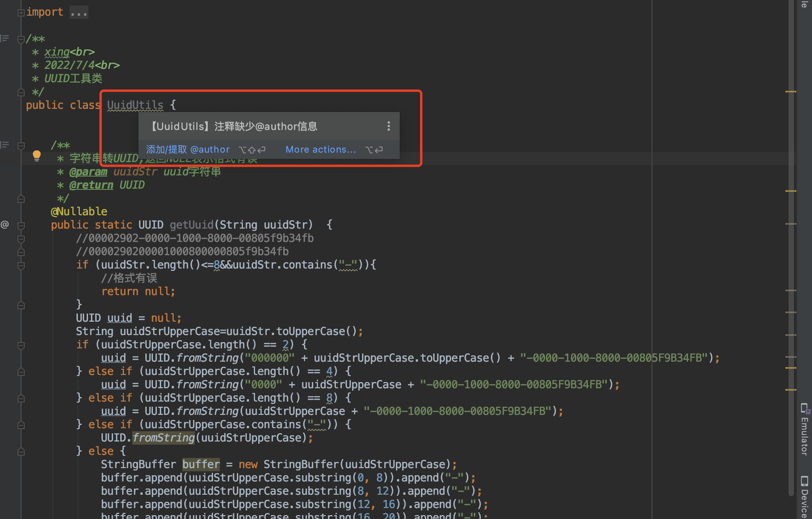Toggle rendered view for getUuid Javadoc comment
Image resolution: width=812 pixels, height=519 pixels.
click(5, 145)
